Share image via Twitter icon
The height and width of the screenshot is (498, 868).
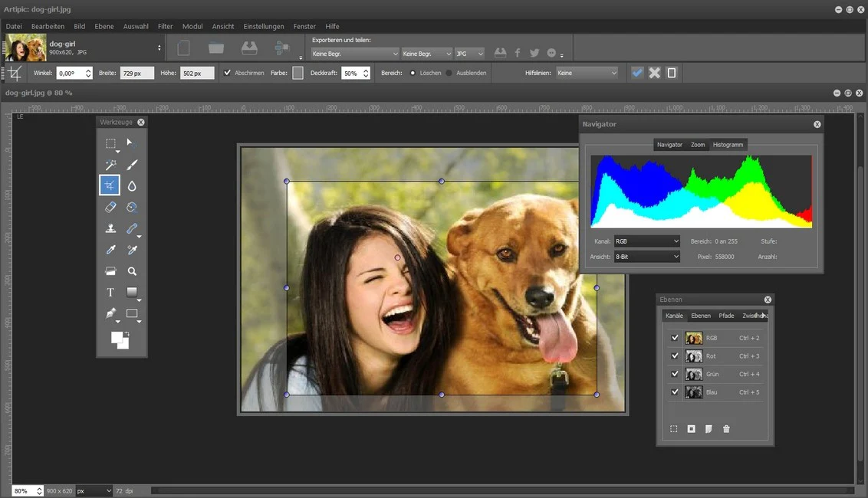pos(534,53)
